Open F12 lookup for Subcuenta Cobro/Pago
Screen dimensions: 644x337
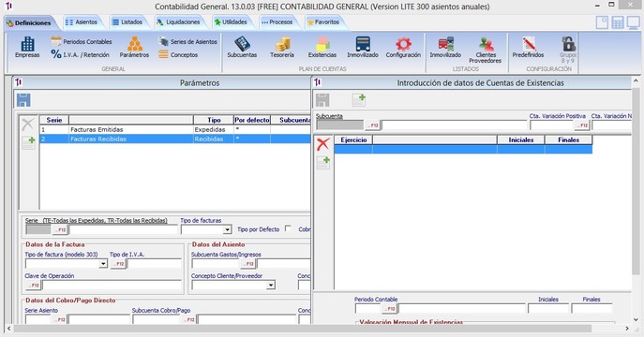(189, 320)
